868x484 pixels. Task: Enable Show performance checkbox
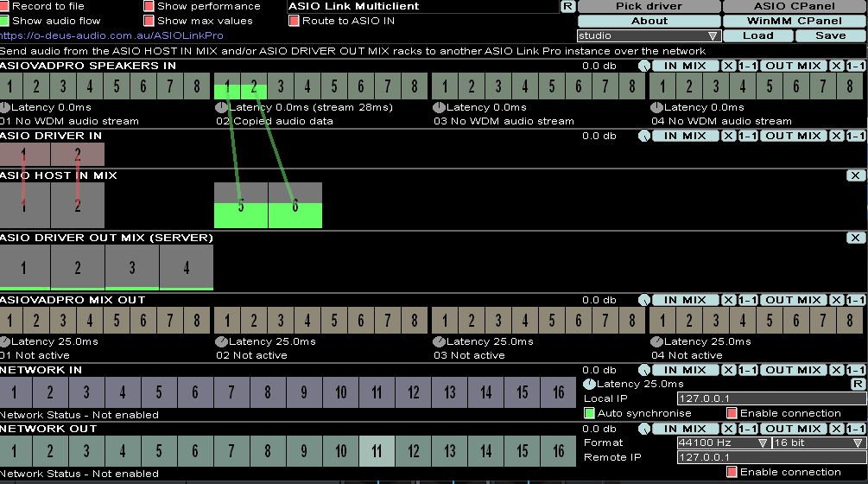point(149,6)
